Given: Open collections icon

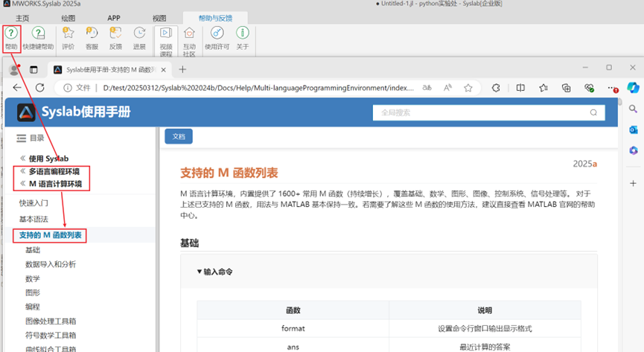Looking at the screenshot, I should pos(566,88).
